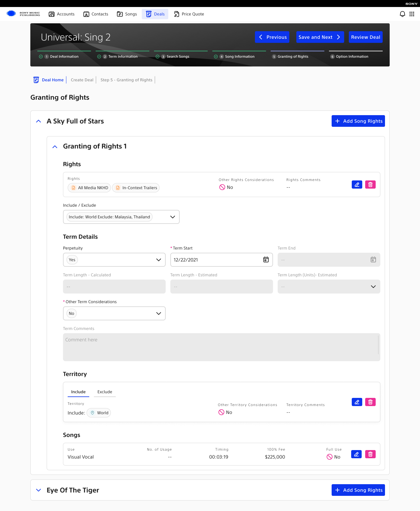
Task: Go to Contacts in the top navigation
Action: 96,14
